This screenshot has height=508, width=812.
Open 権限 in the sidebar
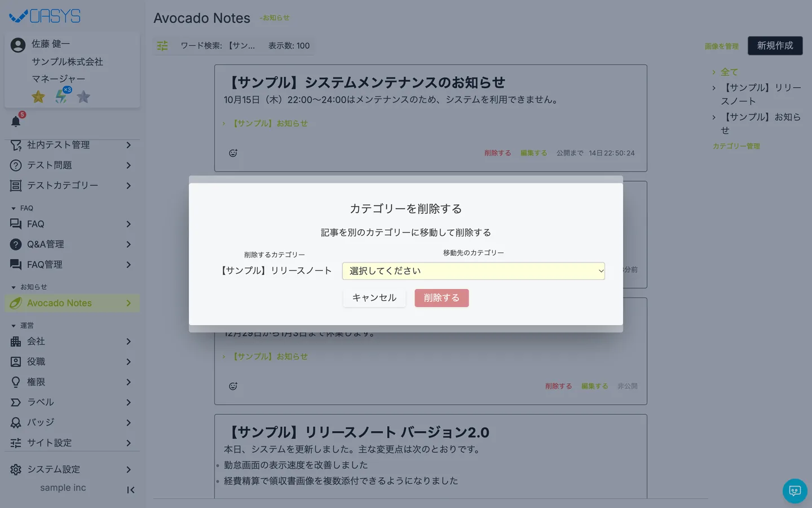[x=72, y=382]
